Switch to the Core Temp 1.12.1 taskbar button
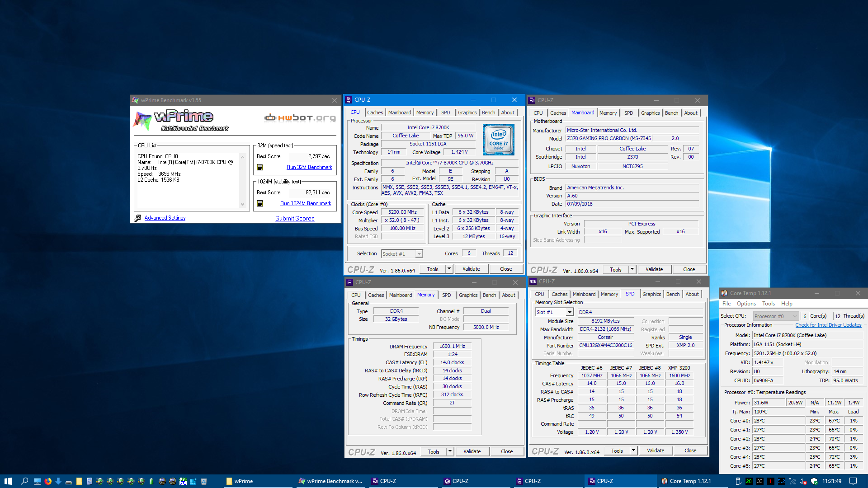 click(691, 481)
